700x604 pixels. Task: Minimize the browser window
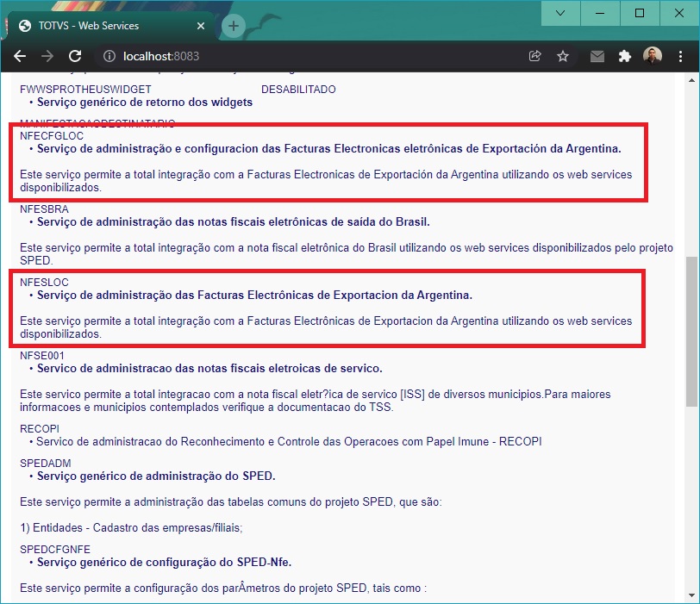point(600,13)
